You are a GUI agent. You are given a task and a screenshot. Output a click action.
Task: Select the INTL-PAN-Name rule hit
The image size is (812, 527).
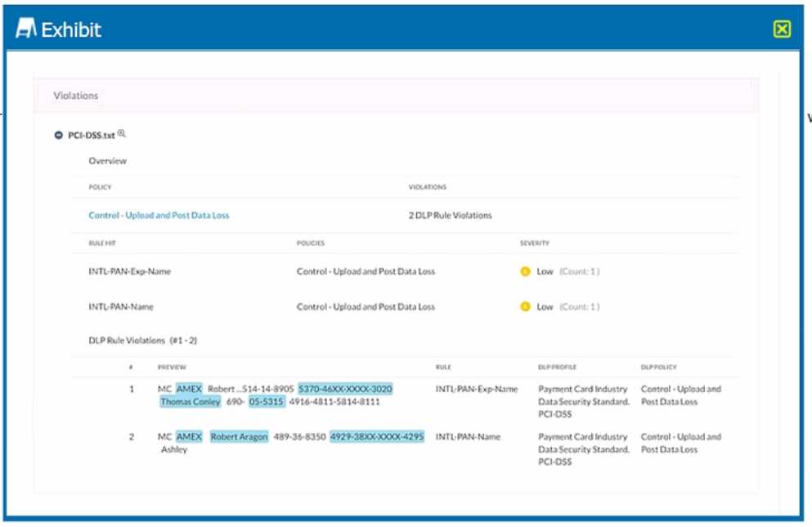point(121,307)
